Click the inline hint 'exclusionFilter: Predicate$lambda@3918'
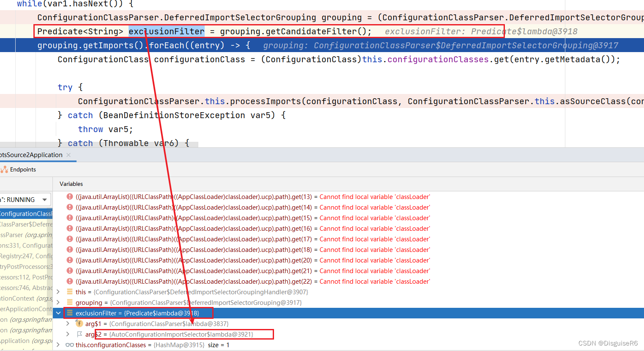The width and height of the screenshot is (644, 351). (481, 31)
